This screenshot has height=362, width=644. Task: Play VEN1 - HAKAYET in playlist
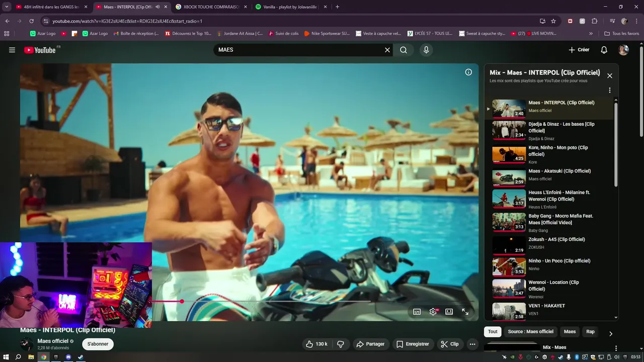[x=549, y=310]
